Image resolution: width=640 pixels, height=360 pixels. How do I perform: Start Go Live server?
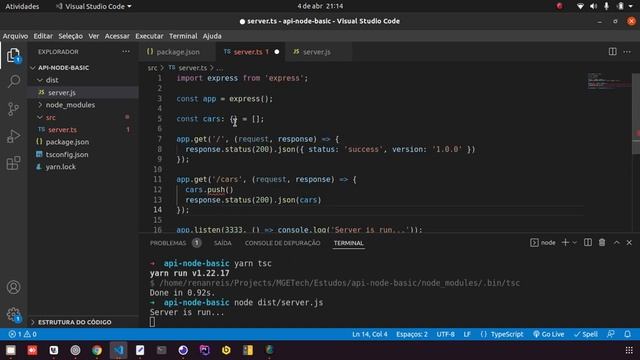[x=549, y=334]
